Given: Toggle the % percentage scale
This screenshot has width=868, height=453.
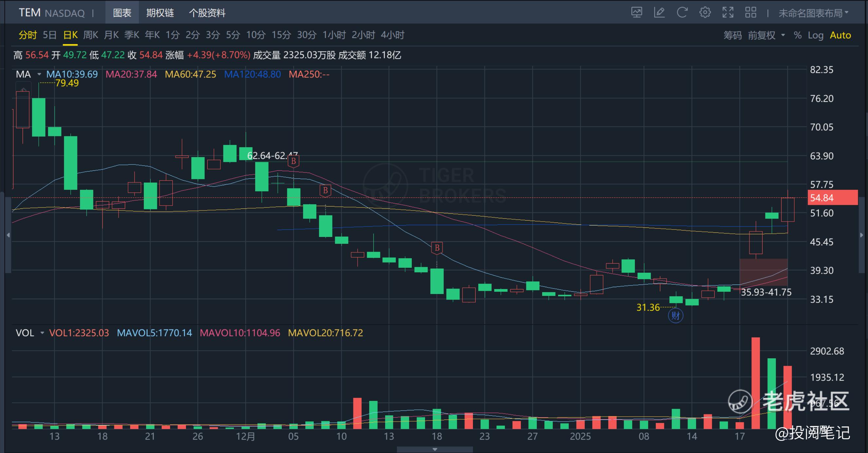Looking at the screenshot, I should [797, 35].
